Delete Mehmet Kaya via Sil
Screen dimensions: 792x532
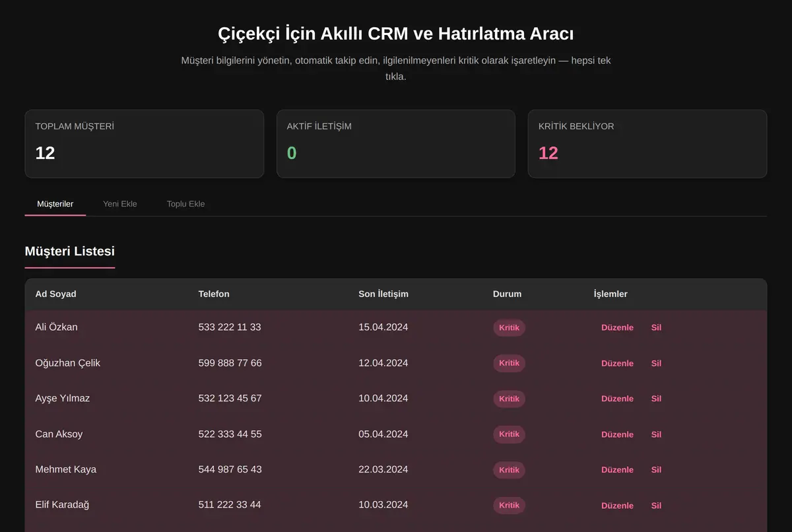click(656, 470)
